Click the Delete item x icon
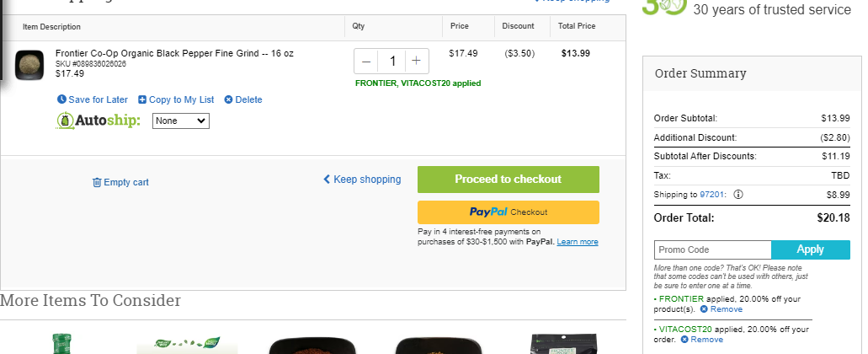This screenshot has width=868, height=354. (228, 99)
